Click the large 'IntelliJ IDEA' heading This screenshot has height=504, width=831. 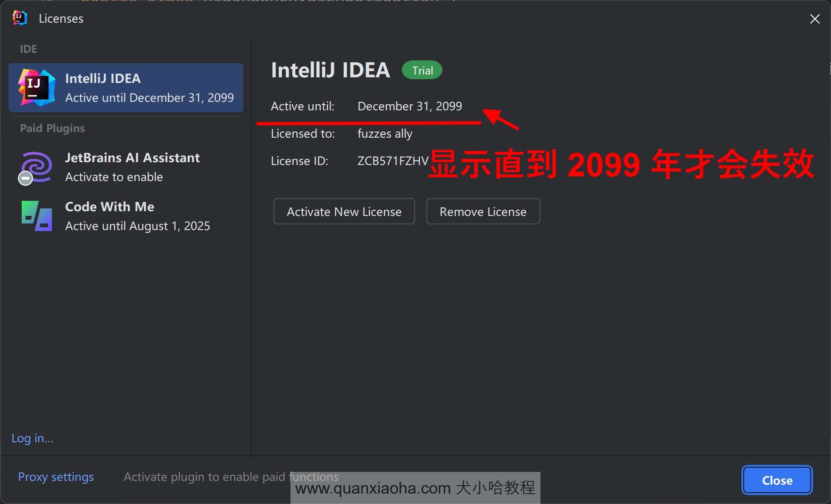(x=330, y=70)
